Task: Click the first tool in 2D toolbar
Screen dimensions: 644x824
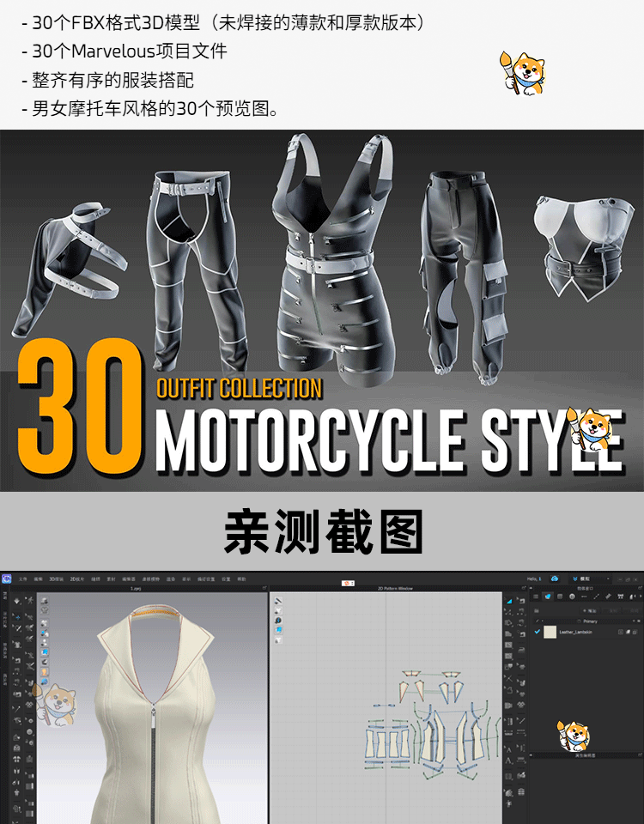Action: coord(508,600)
